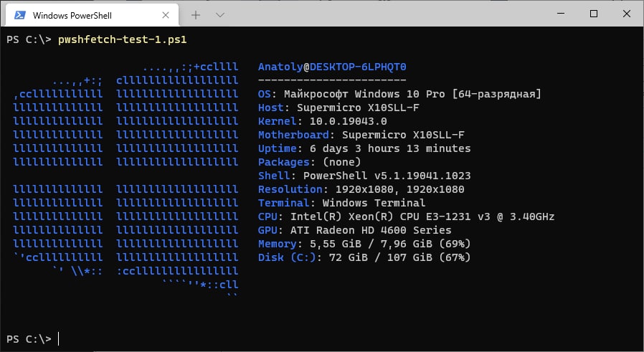
Task: Click the Memory: 5,55 GiB line
Action: pos(364,244)
